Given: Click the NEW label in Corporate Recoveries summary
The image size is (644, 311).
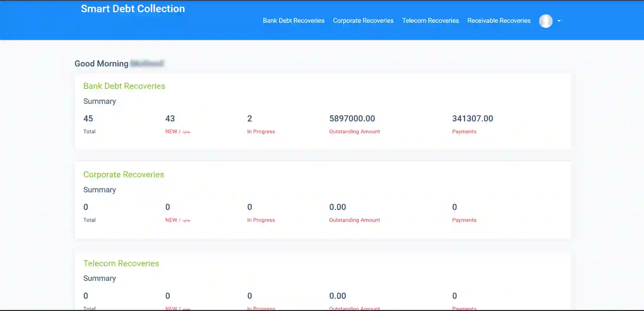Looking at the screenshot, I should pos(177,220).
